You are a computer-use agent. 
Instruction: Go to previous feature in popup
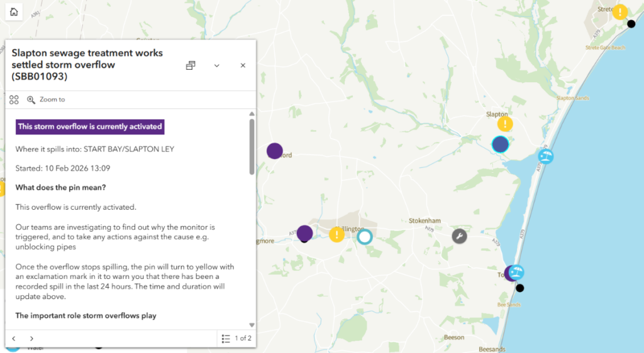[14, 339]
